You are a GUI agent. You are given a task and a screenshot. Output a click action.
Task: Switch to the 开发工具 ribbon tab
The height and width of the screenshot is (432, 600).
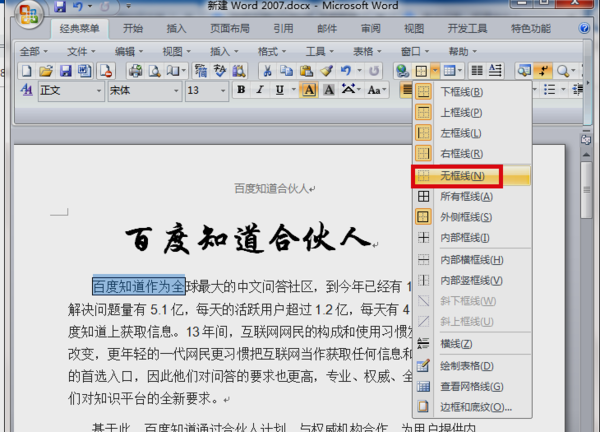click(467, 28)
